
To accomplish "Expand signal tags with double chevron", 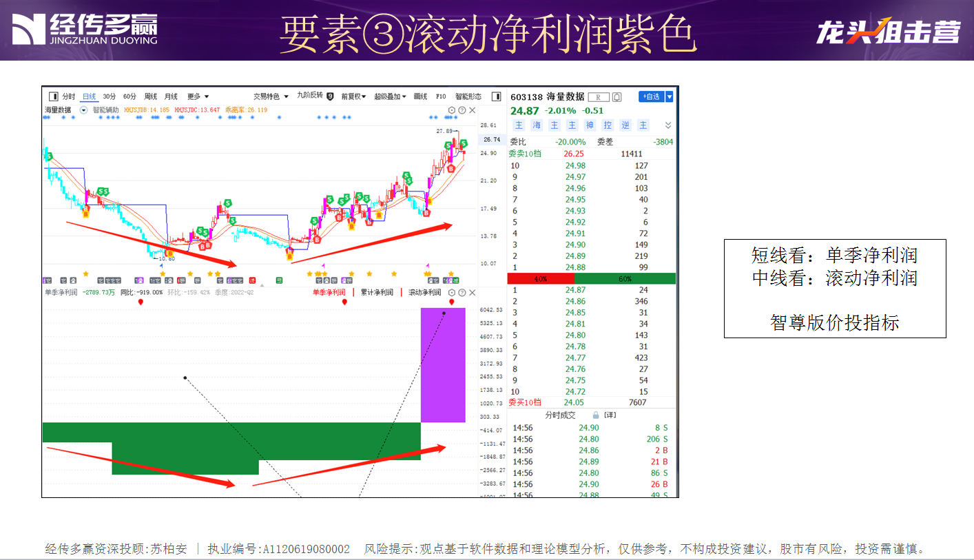I will [x=667, y=125].
